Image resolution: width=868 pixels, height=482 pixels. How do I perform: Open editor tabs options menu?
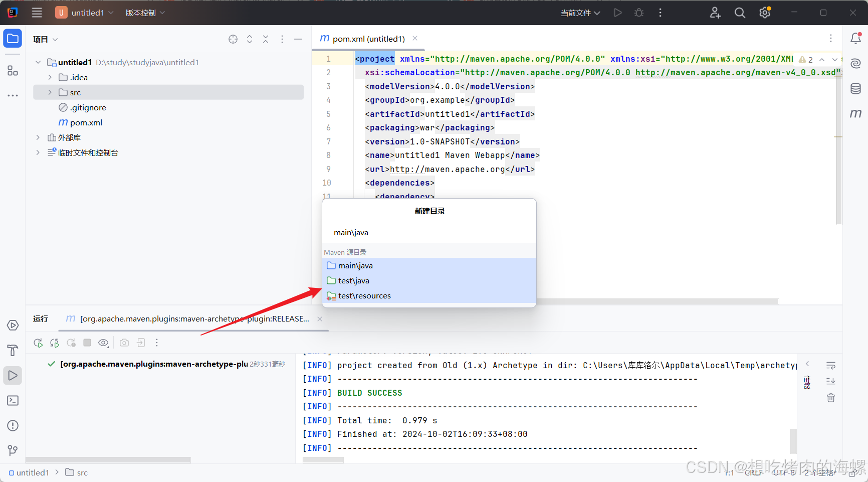(831, 38)
